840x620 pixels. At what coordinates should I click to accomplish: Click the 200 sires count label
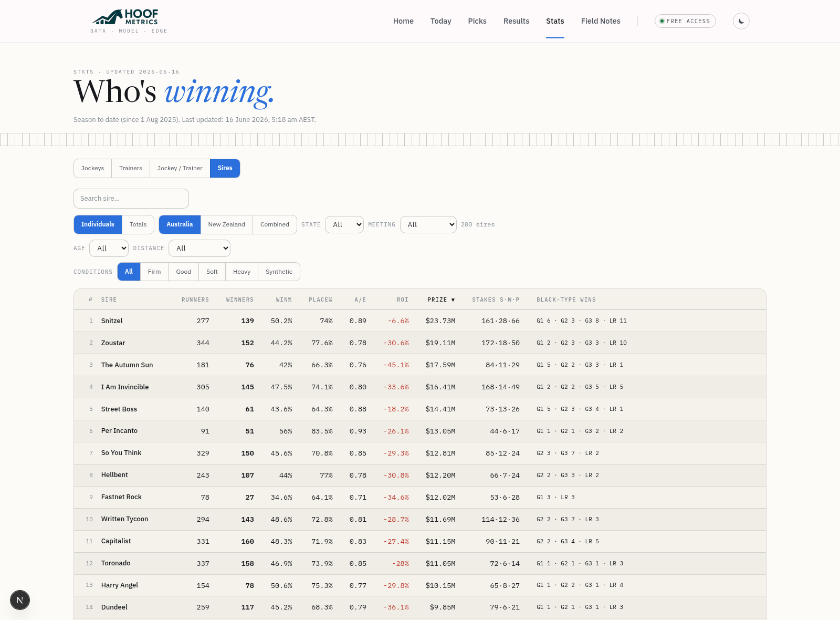pyautogui.click(x=478, y=225)
